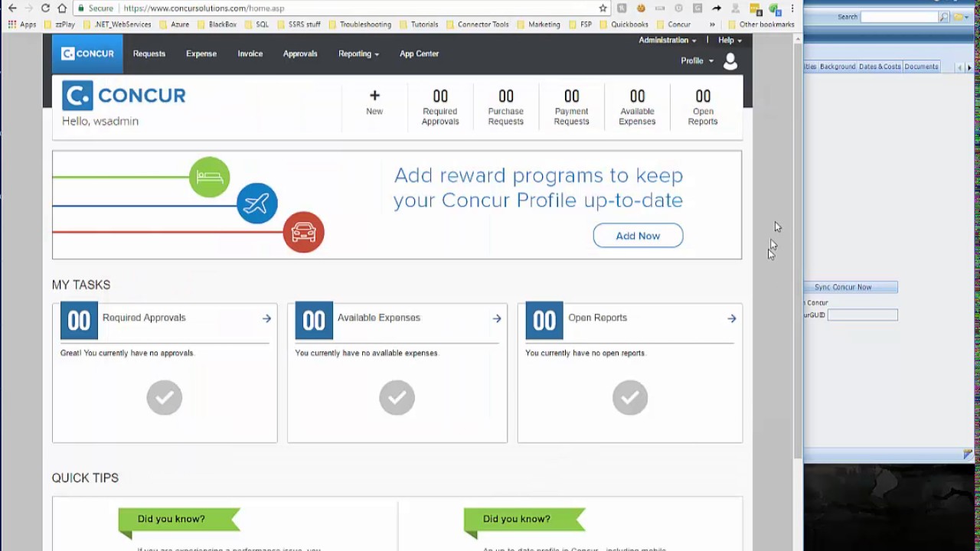Click the note icon at right panel bottom
The width and height of the screenshot is (980, 551).
[x=968, y=455]
